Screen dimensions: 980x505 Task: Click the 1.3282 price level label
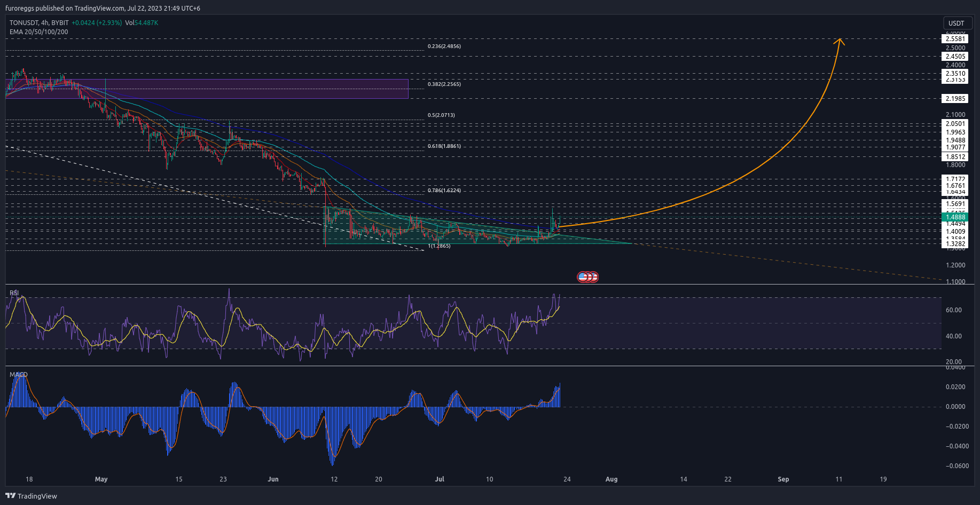(x=955, y=244)
